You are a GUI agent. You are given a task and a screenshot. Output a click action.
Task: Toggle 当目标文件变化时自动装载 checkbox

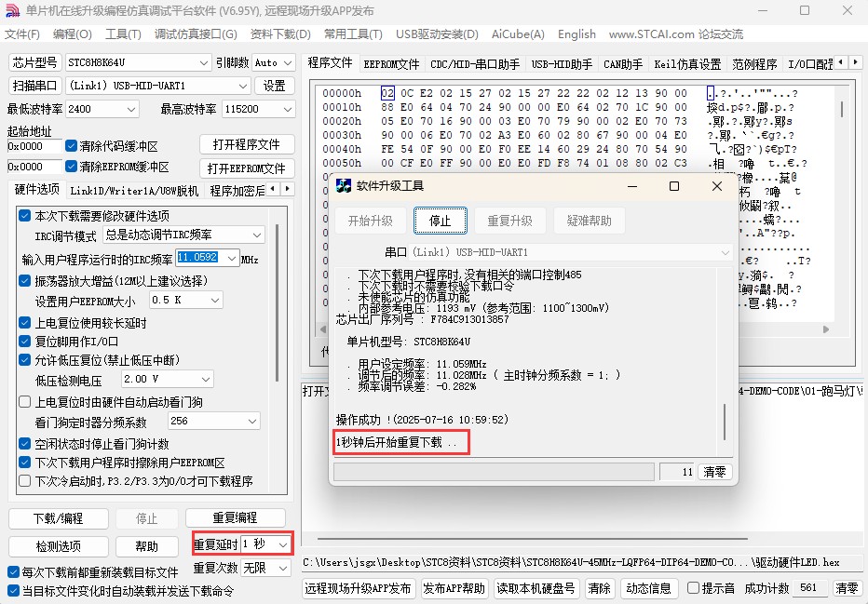point(13,591)
